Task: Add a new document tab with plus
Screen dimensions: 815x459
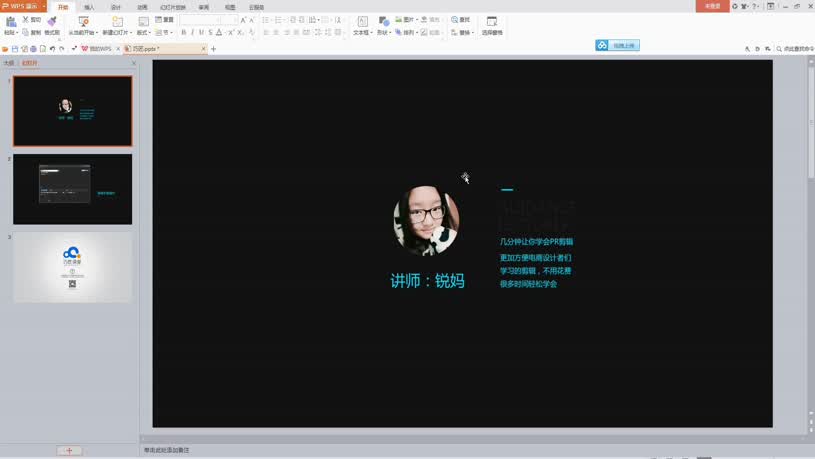Action: [x=213, y=49]
